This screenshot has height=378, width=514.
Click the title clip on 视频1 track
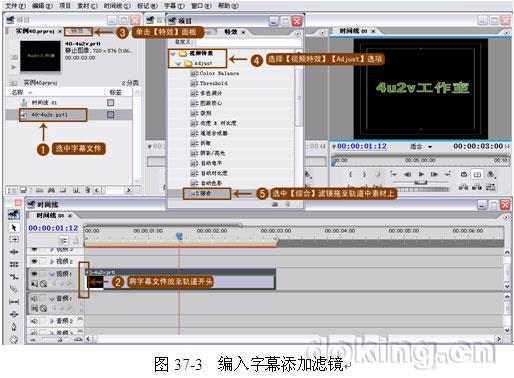point(180,279)
